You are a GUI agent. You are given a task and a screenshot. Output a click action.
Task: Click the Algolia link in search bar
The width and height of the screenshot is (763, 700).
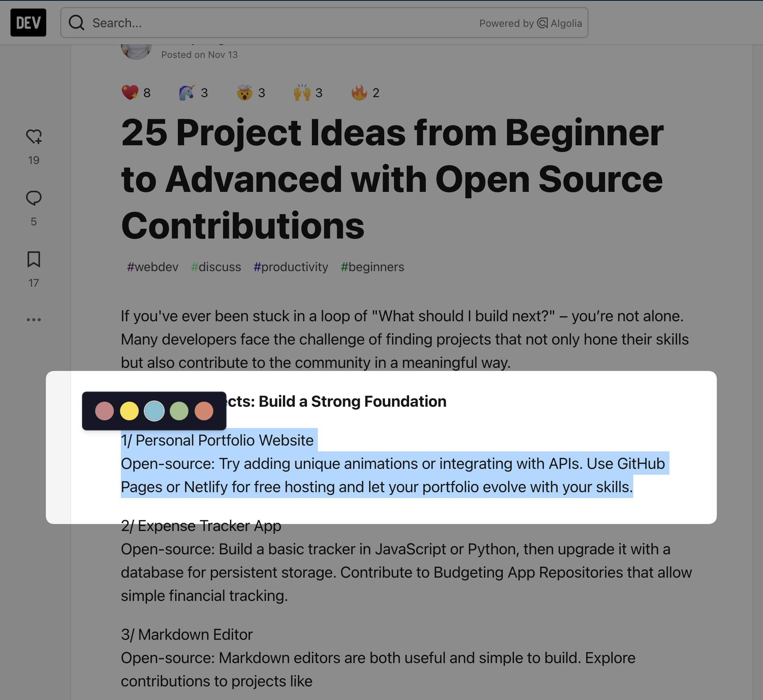click(x=560, y=23)
